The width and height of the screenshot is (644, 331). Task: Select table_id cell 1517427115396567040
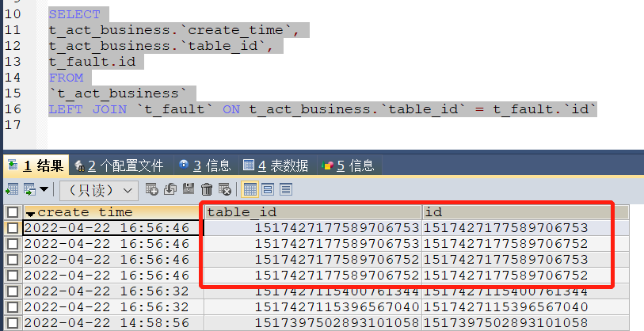click(x=313, y=307)
